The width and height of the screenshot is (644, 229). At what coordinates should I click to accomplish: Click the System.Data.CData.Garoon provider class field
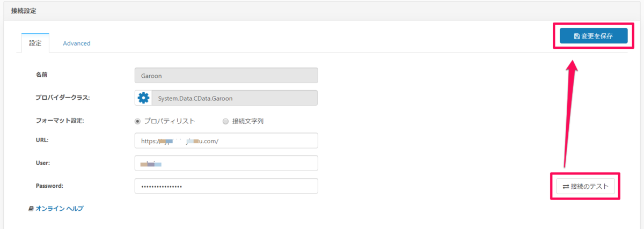(233, 98)
